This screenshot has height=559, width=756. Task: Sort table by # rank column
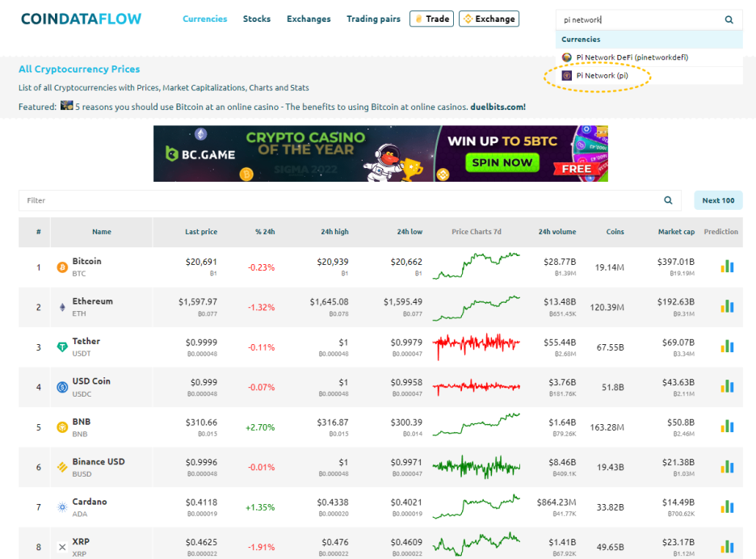point(39,232)
